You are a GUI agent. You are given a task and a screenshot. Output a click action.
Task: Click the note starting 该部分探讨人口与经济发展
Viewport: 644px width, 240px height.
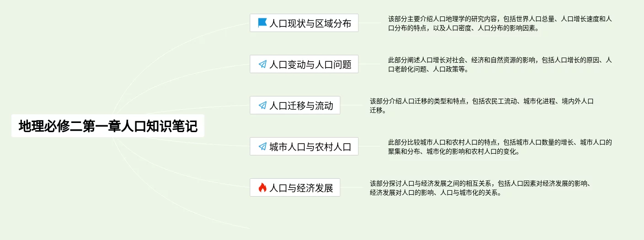(481, 188)
